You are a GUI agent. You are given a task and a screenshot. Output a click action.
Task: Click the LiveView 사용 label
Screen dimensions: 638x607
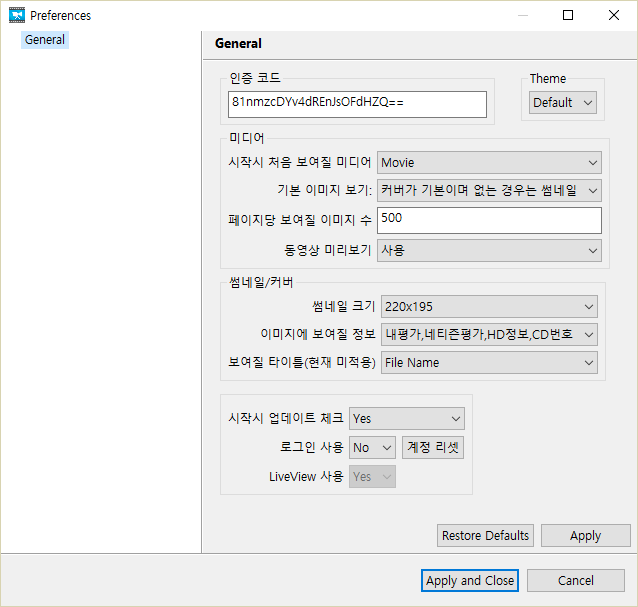pyautogui.click(x=306, y=476)
